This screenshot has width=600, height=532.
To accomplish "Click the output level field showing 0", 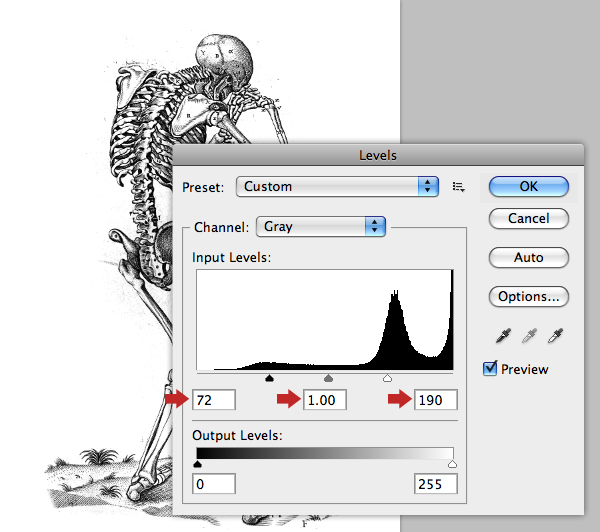I will [x=214, y=484].
